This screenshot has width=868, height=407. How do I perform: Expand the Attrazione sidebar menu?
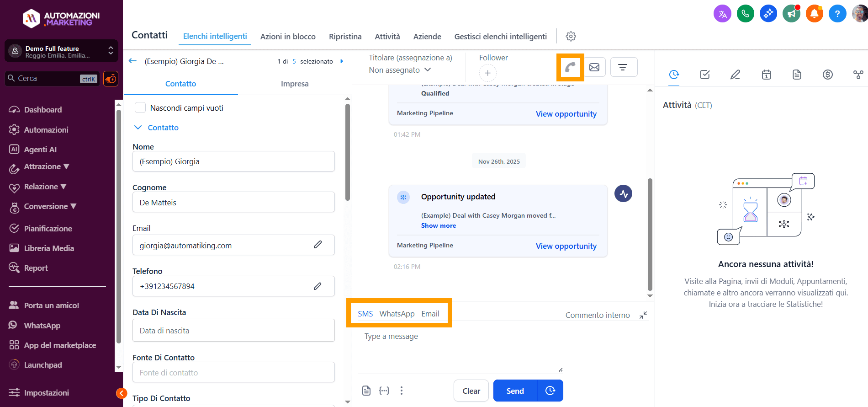tap(47, 167)
